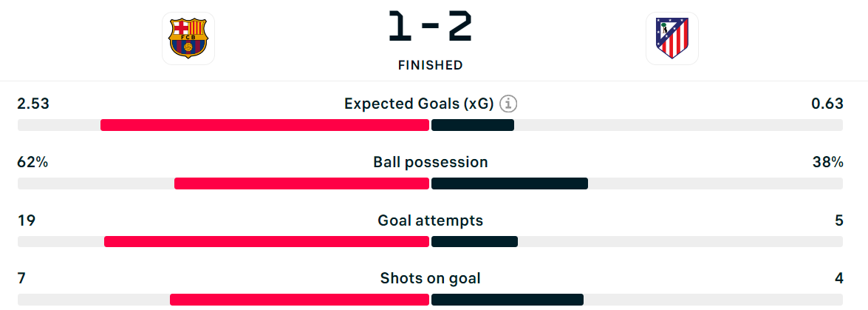Click Atlético's dark xG bar
The width and height of the screenshot is (868, 310).
(x=473, y=125)
